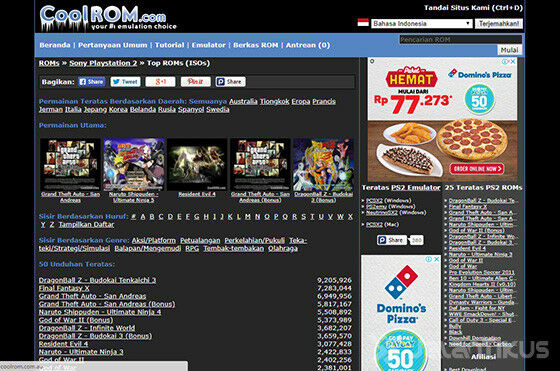Screen dimensions: 560x371
Task: Open DragonBall Z Budokai 3 (Bonus) thumbnail
Action: (x=323, y=165)
